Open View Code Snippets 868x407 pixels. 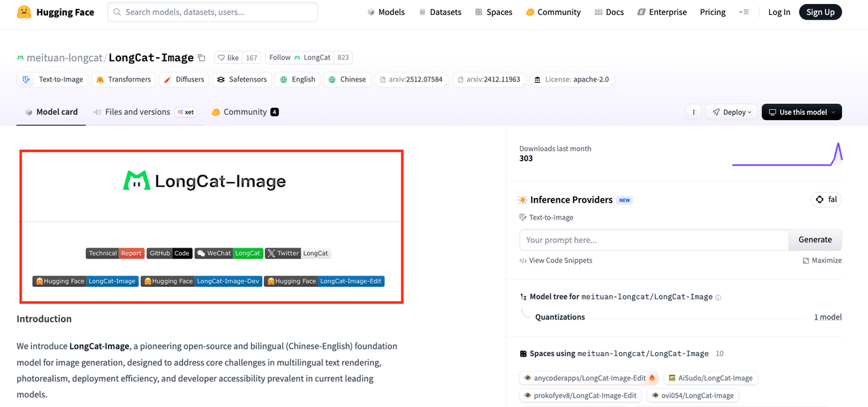pos(556,260)
